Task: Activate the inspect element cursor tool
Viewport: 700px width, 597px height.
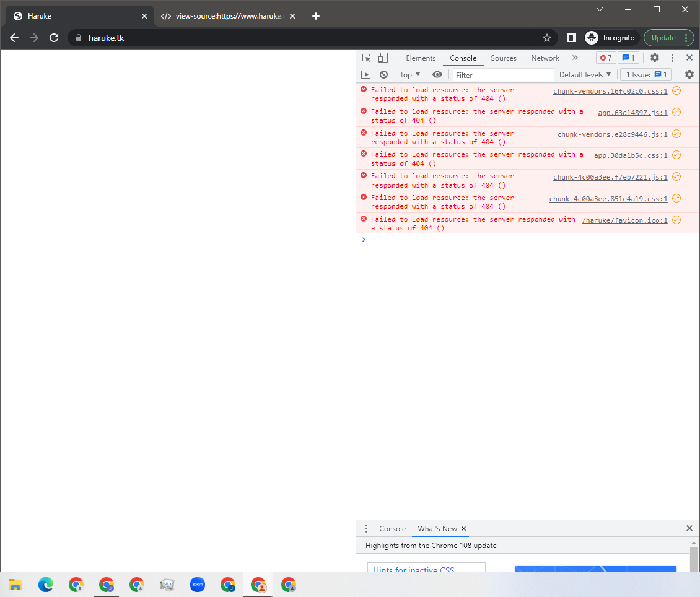Action: tap(366, 58)
